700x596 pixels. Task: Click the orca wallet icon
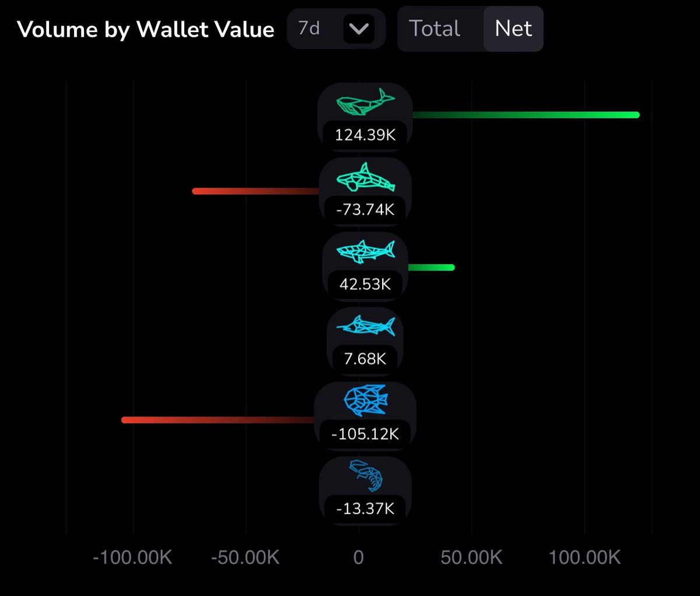(x=365, y=177)
